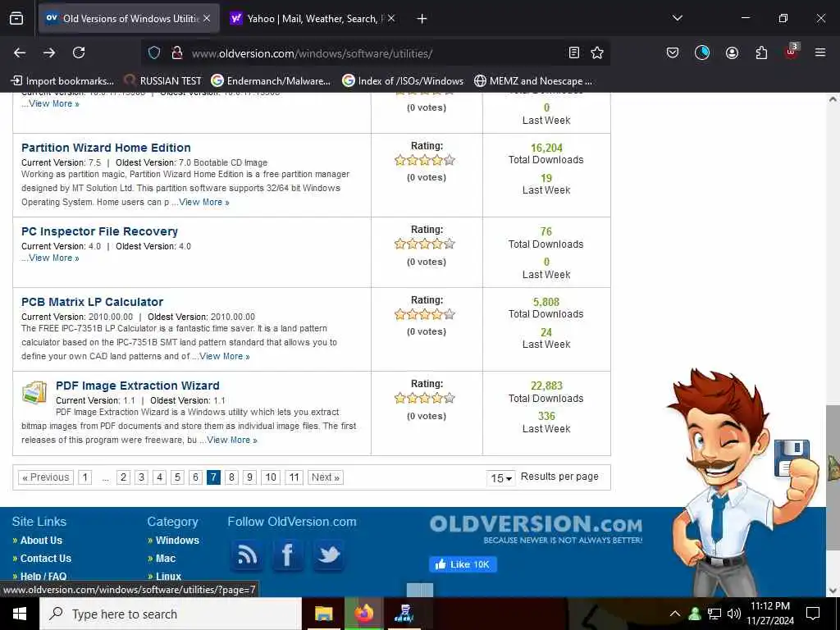Open the Endermanch/Malware bookmark
The image size is (840, 630).
point(271,81)
